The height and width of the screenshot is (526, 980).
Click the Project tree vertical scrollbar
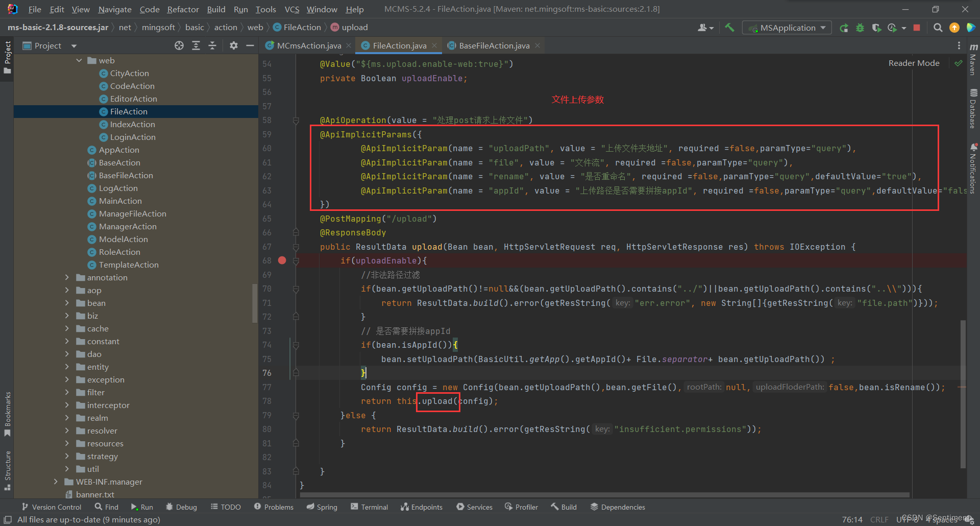coord(255,303)
